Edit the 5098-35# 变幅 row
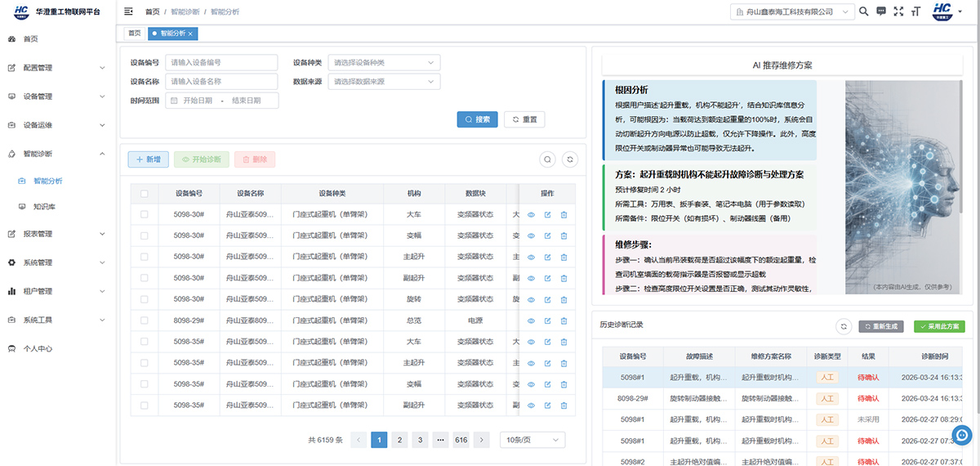The height and width of the screenshot is (466, 980). coord(547,383)
